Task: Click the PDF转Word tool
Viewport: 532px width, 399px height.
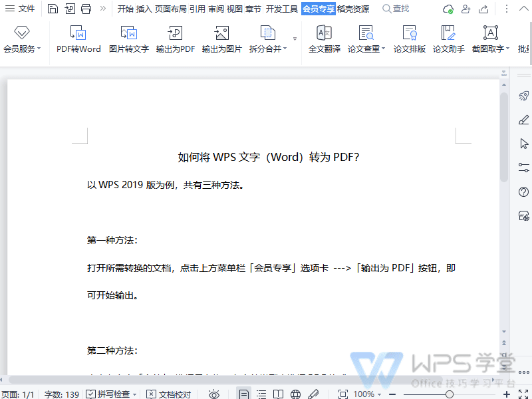Action: pos(78,39)
